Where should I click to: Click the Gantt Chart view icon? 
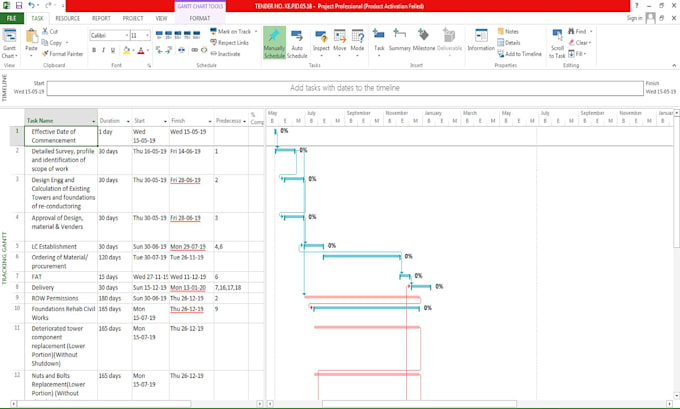point(9,36)
